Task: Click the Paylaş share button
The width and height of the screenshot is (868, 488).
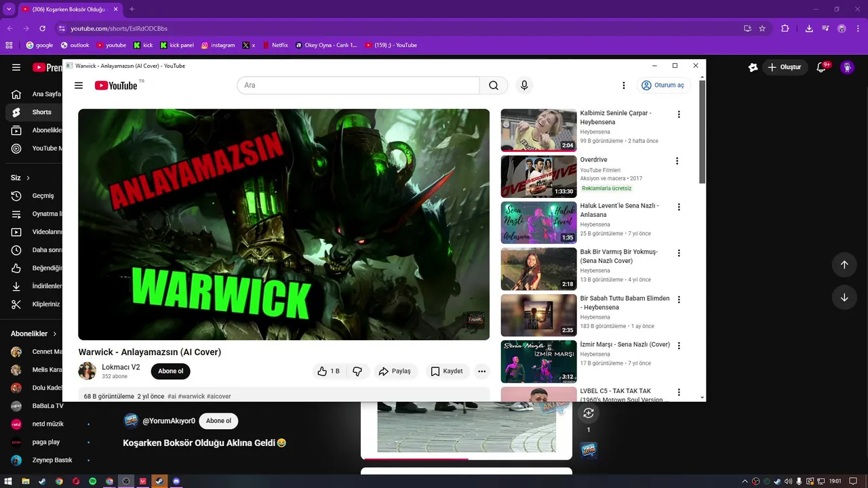Action: point(395,371)
